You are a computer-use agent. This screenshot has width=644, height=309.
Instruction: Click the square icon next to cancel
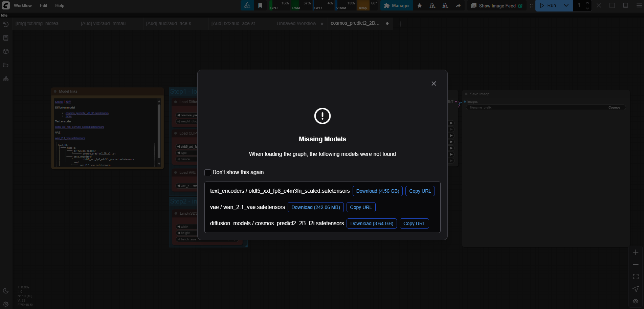coord(612,5)
